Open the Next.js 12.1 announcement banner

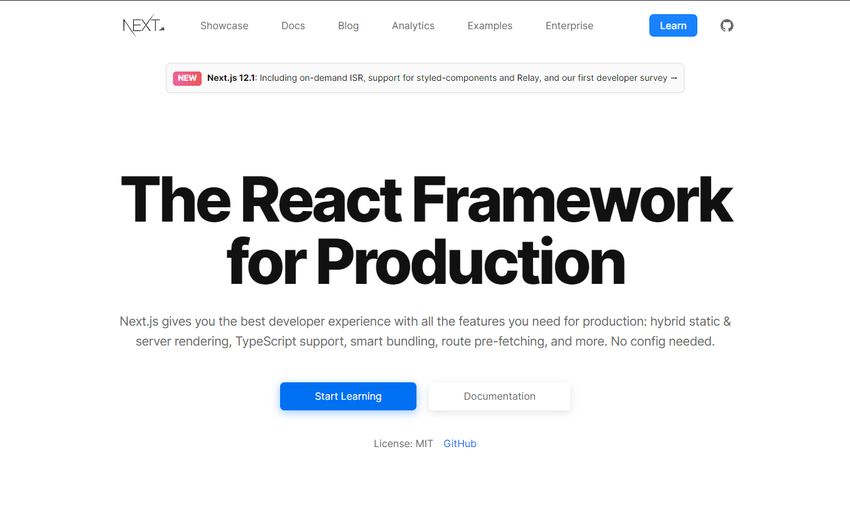pos(425,78)
